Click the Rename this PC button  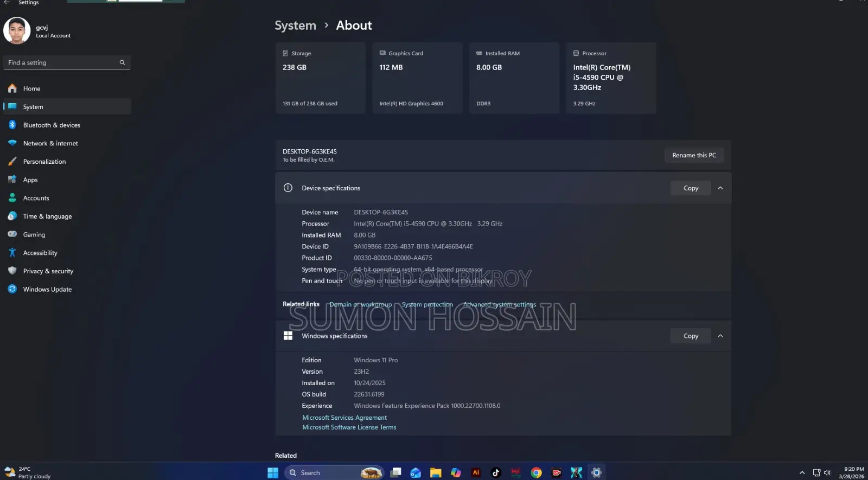[694, 155]
